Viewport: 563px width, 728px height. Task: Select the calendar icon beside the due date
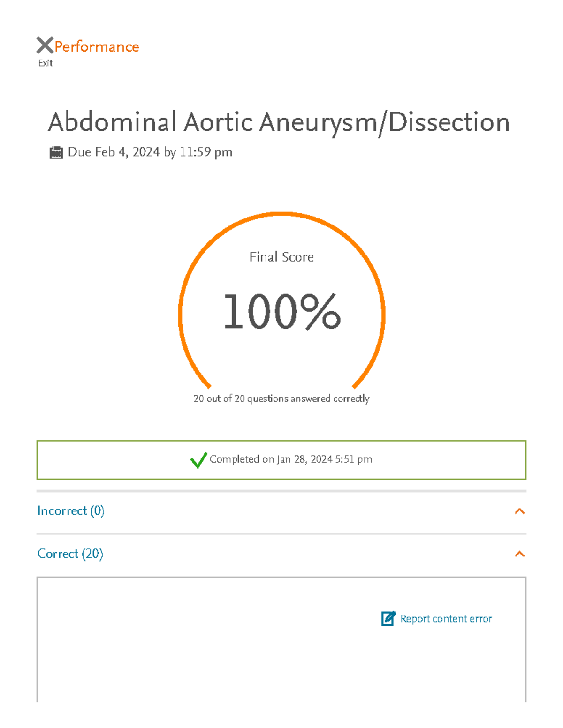(x=56, y=151)
